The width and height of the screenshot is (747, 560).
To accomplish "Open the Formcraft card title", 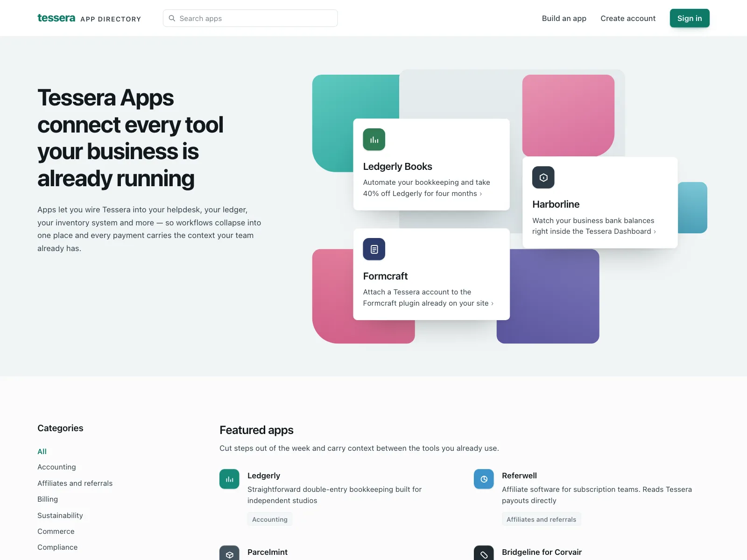I will click(385, 276).
